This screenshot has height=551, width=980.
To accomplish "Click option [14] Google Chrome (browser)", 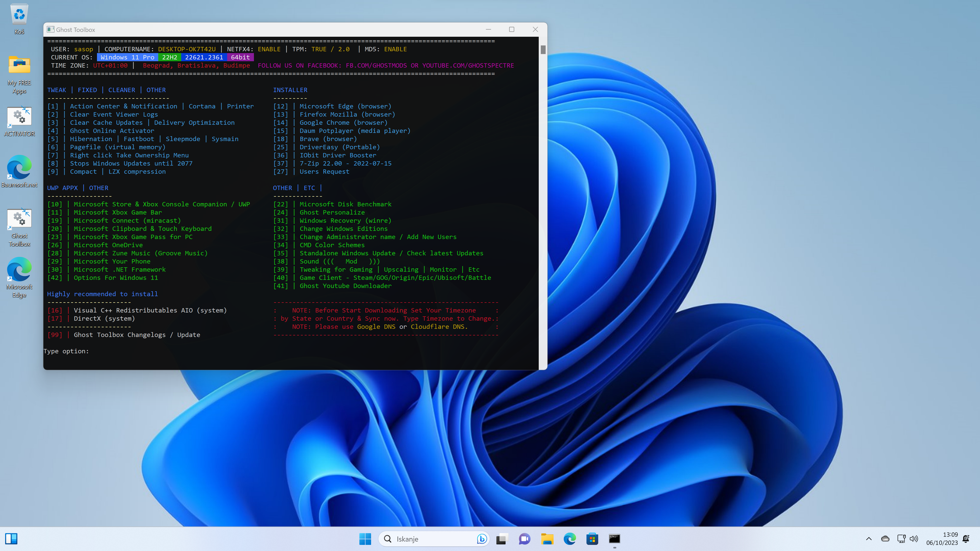I will 330,122.
